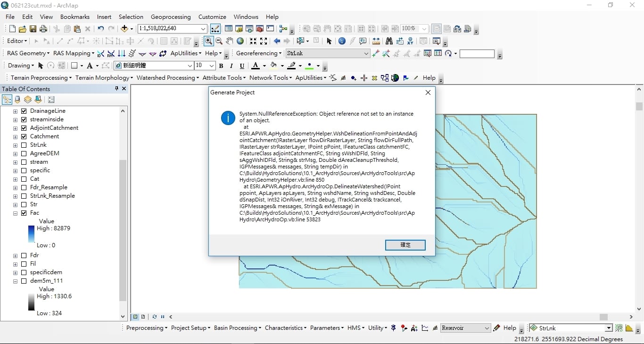Open the Drawing menu button
This screenshot has width=644, height=344.
click(20, 66)
